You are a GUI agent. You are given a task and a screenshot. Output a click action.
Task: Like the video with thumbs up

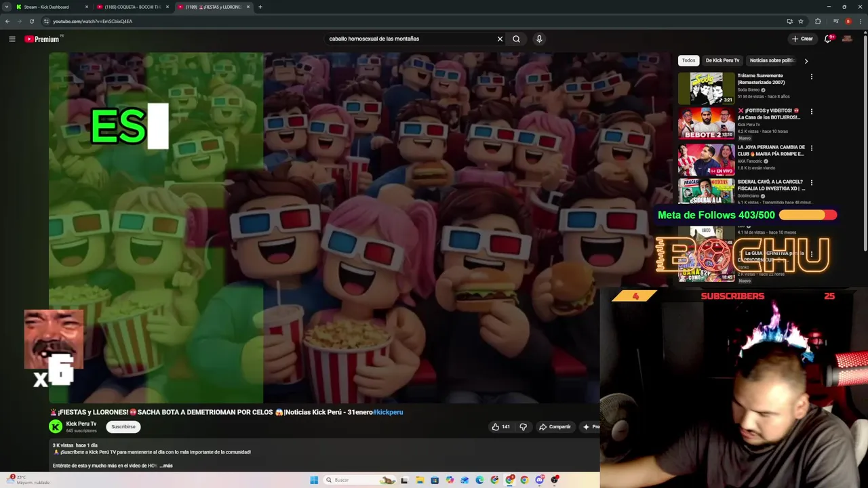(x=501, y=427)
